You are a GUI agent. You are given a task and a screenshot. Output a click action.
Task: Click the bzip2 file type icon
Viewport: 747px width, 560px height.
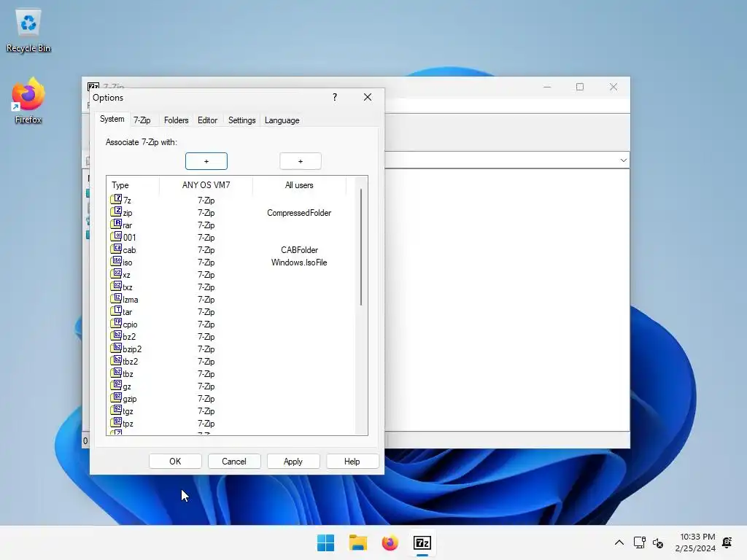[116, 348]
